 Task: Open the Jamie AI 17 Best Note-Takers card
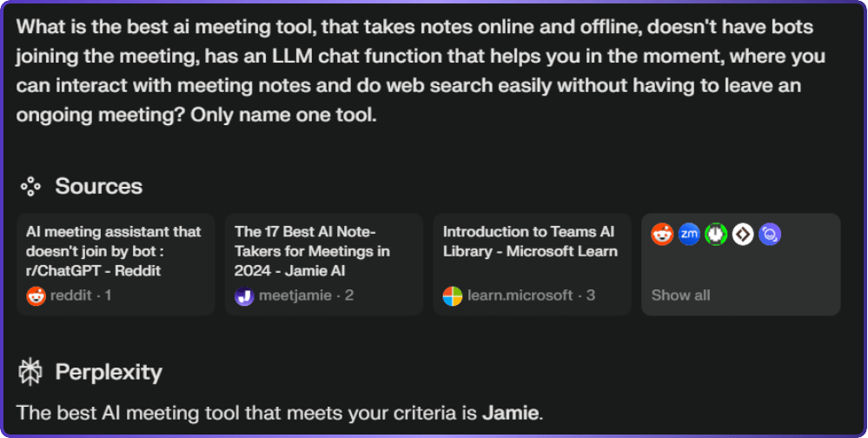coord(324,264)
